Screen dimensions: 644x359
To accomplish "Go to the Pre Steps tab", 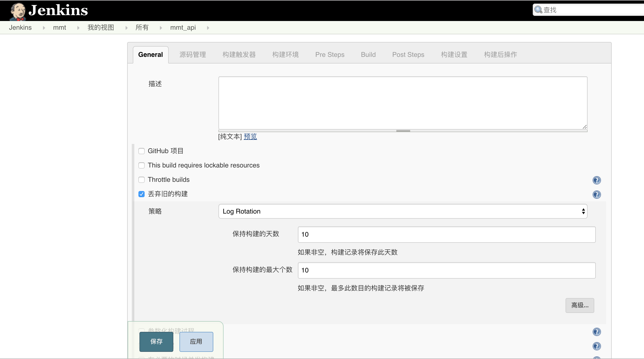I will click(x=330, y=55).
